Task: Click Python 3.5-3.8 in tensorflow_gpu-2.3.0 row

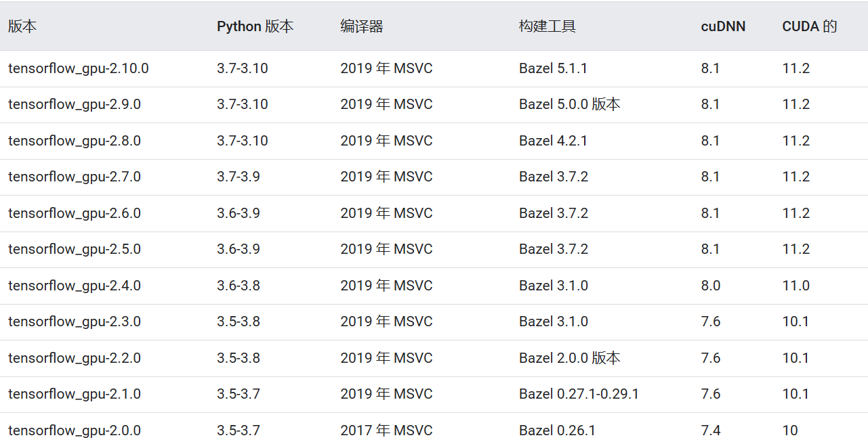Action: click(x=239, y=322)
